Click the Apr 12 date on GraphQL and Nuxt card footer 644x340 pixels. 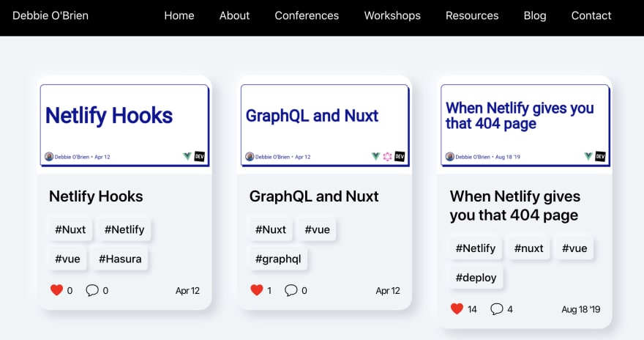click(388, 291)
